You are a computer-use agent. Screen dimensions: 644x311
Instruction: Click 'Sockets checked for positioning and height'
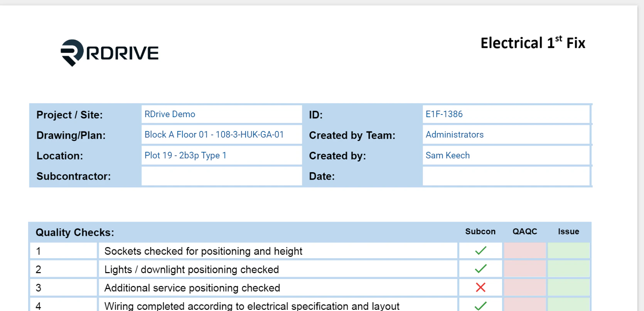coord(203,251)
